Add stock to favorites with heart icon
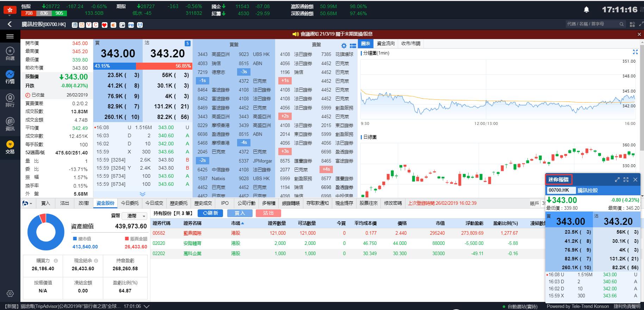Screen dimensions: 644x310 (104, 25)
